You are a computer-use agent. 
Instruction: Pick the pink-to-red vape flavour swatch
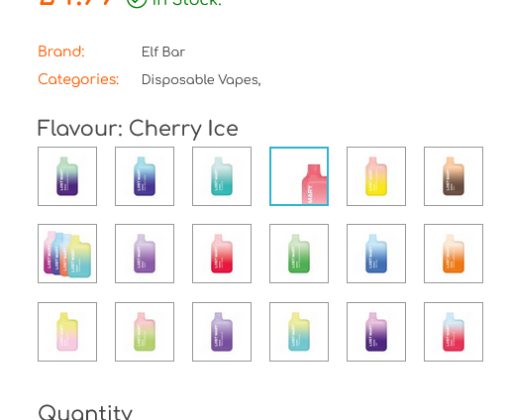[x=222, y=254]
